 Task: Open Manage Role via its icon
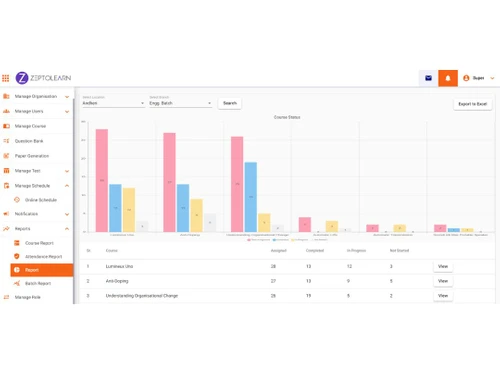pyautogui.click(x=6, y=297)
